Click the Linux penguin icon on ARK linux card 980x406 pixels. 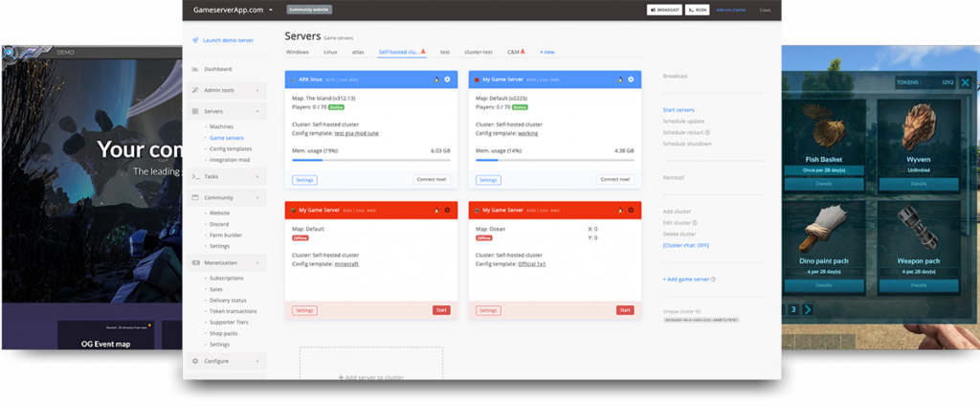[x=436, y=79]
